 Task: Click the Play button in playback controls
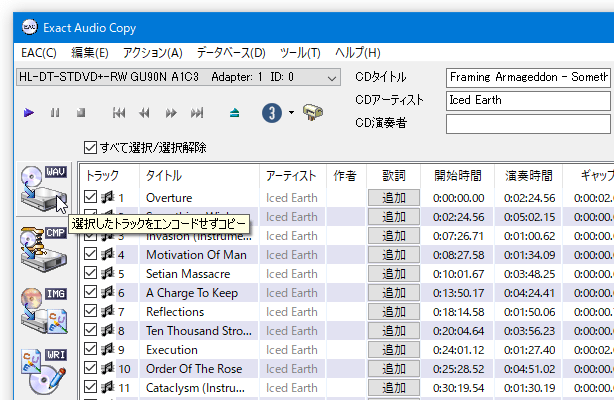click(x=29, y=113)
